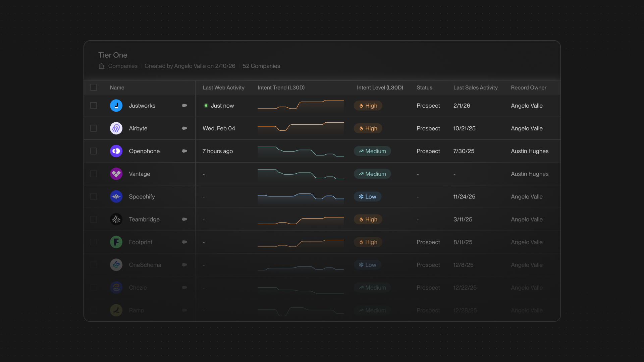Open the Intent Level (L30D) column header
Viewport: 644px width, 362px height.
380,87
